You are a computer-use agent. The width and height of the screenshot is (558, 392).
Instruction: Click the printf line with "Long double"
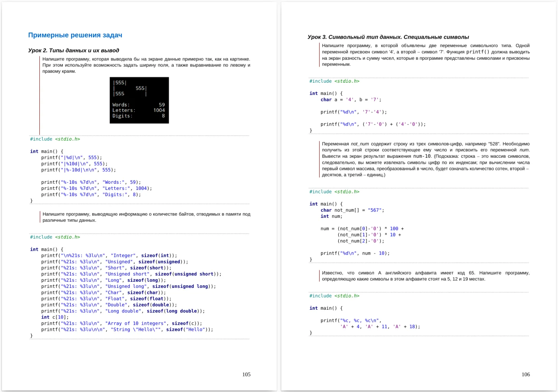[x=123, y=311]
